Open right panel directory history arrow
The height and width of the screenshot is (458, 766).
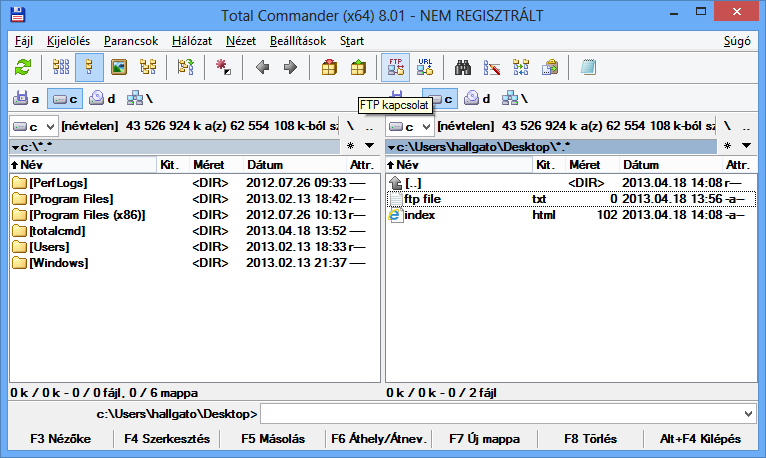click(746, 146)
